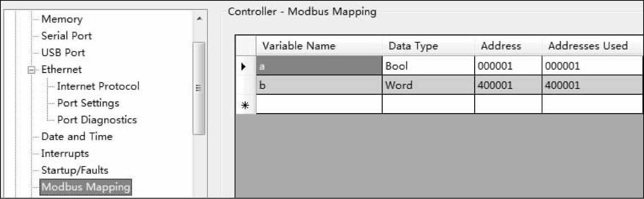Click the tree panel scrollbar thumb
Viewport: 644px width, 199px height.
coord(199,88)
